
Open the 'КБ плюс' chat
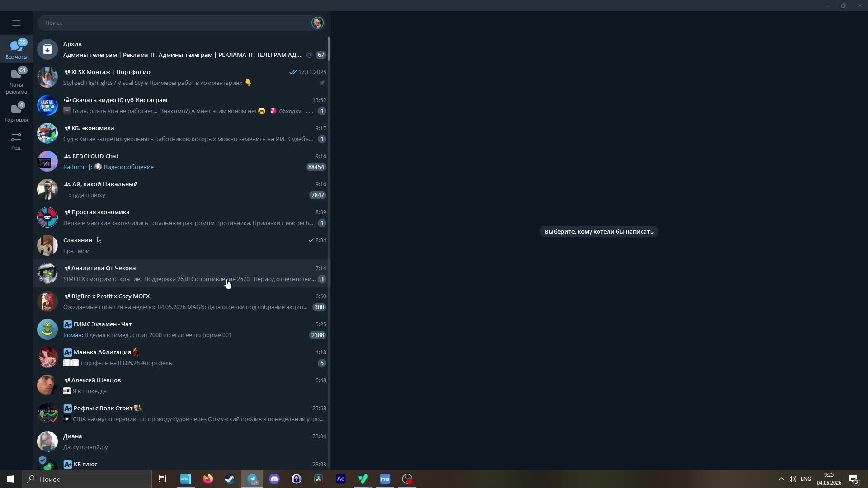click(x=181, y=463)
